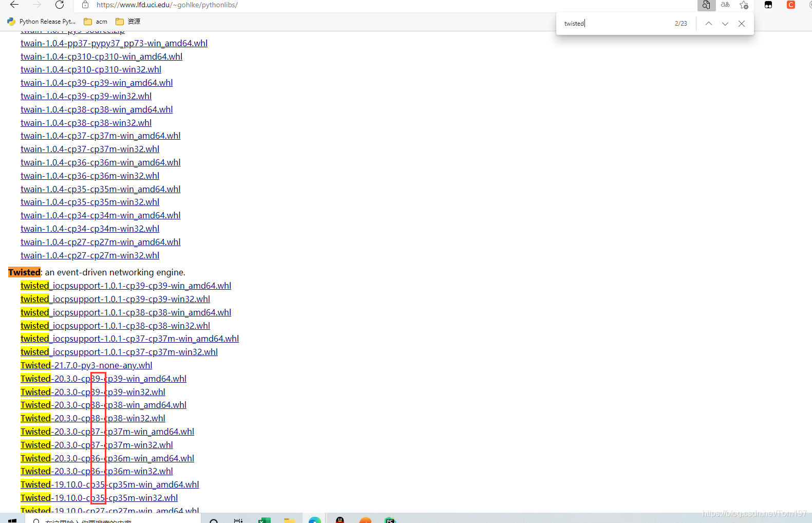Open the acm bookmarks folder
The width and height of the screenshot is (812, 523).
coord(96,22)
